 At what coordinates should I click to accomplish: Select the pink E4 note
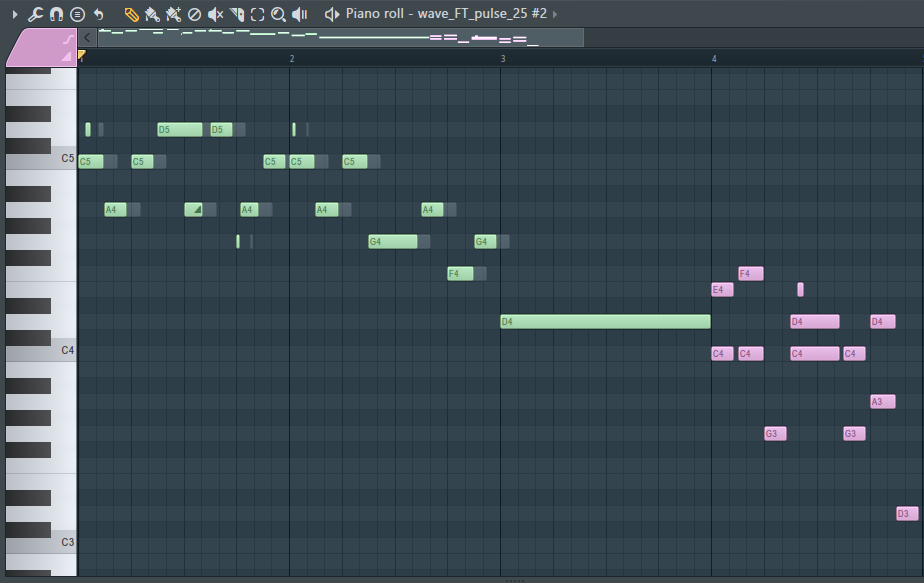point(722,289)
